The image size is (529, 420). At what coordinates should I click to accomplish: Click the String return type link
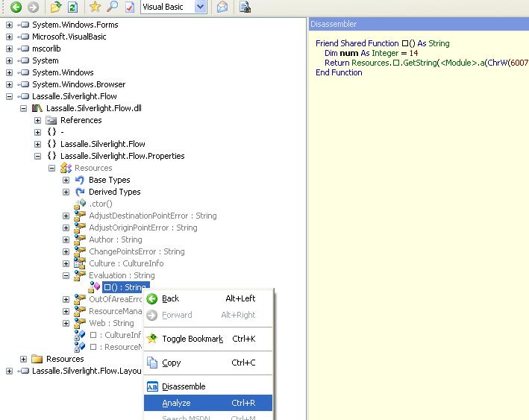439,43
